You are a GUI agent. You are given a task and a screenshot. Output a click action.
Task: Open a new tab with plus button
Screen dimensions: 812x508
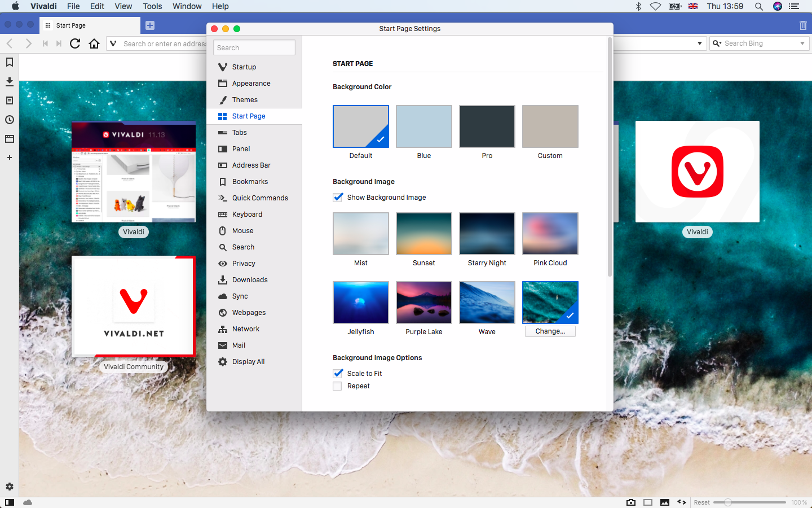pos(150,25)
